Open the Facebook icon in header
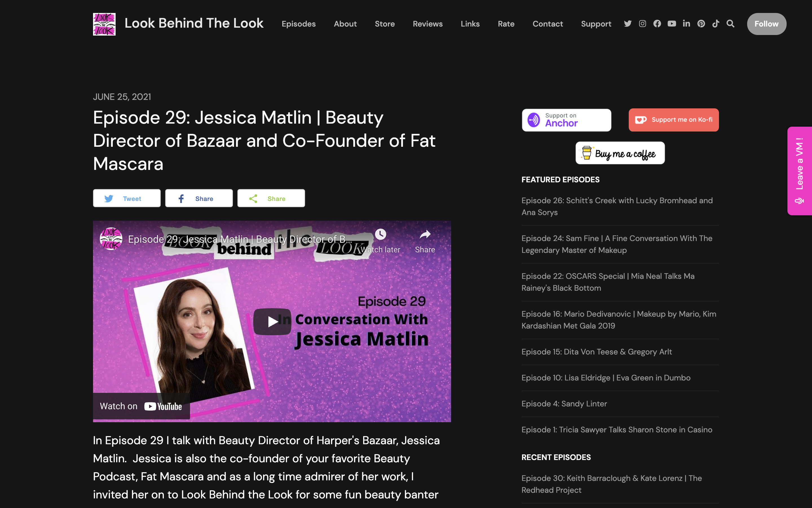 pyautogui.click(x=657, y=23)
